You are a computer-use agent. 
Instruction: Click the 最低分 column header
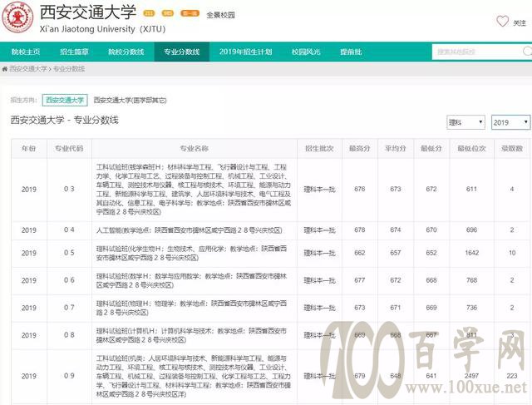coord(431,148)
